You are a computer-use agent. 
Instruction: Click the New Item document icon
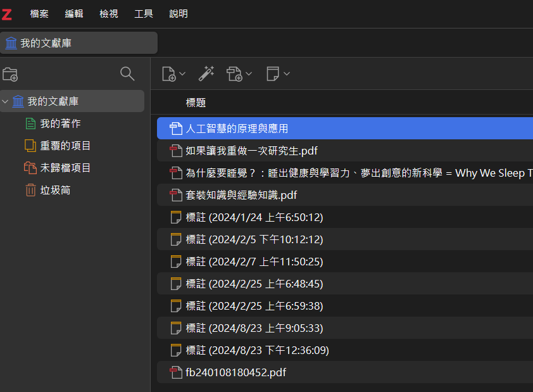(x=169, y=73)
